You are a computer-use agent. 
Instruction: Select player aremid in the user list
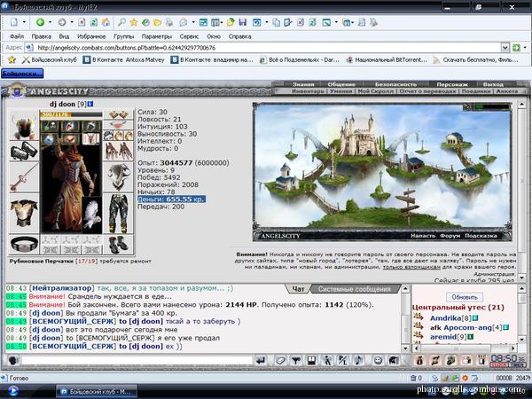tap(443, 337)
